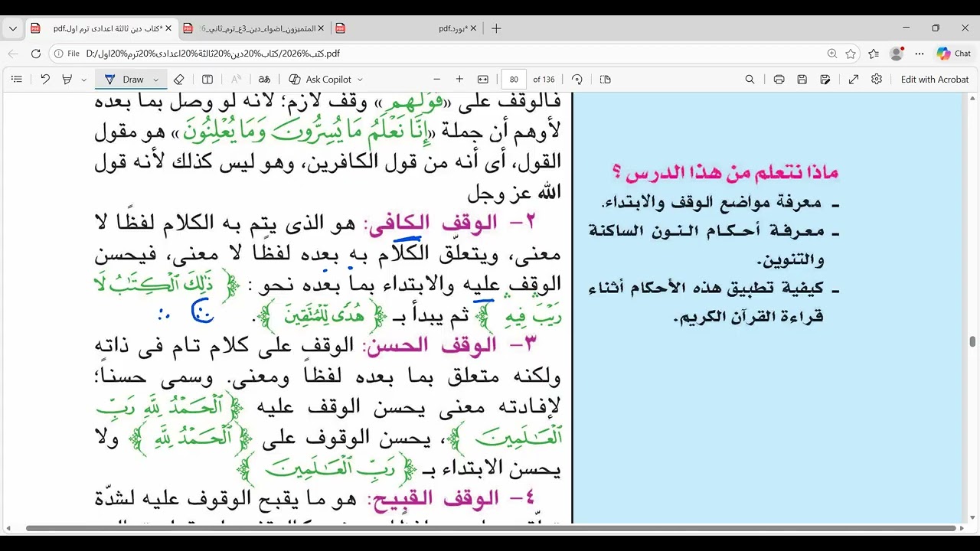Expand the Highlight color options
Image resolution: width=980 pixels, height=551 pixels.
[x=83, y=80]
